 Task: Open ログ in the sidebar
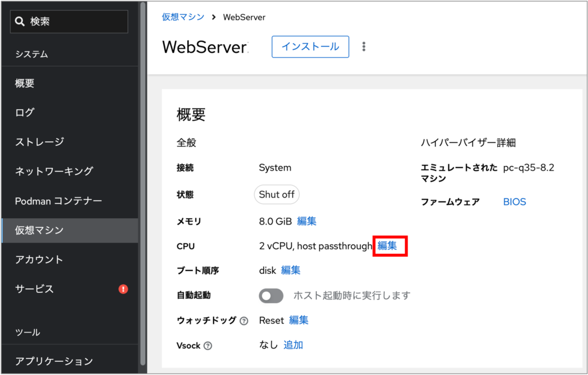tap(69, 112)
